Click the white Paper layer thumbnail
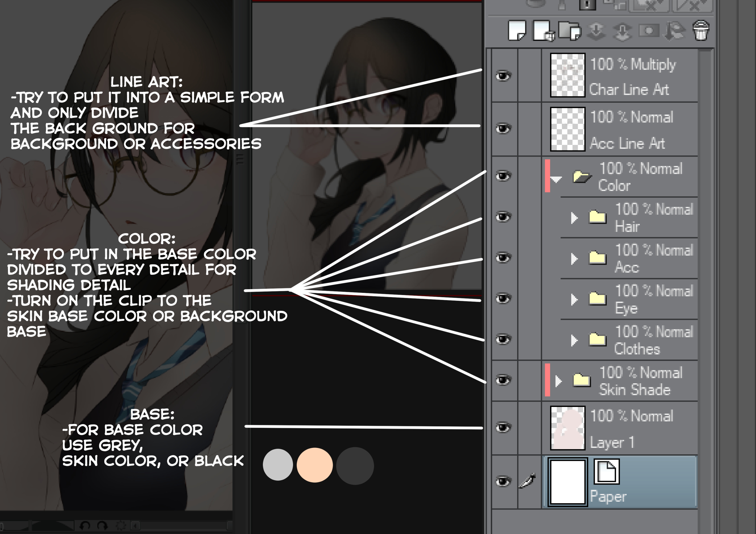 coord(568,482)
